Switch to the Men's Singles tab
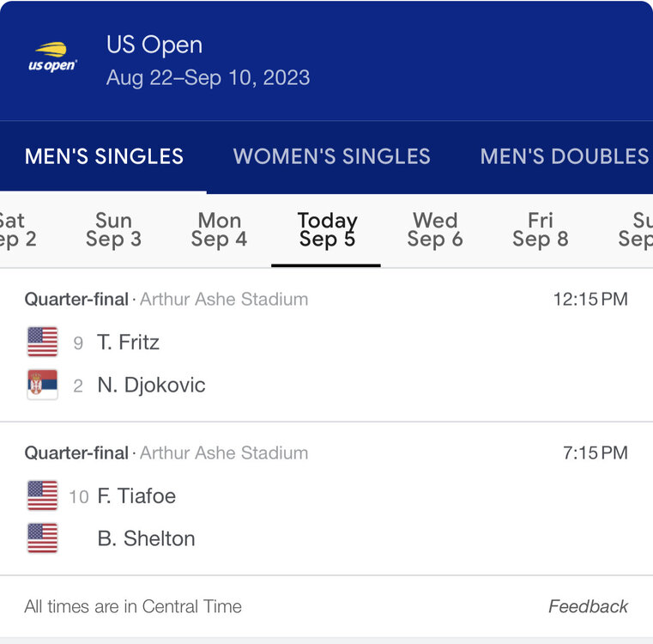Image resolution: width=653 pixels, height=644 pixels. click(104, 156)
